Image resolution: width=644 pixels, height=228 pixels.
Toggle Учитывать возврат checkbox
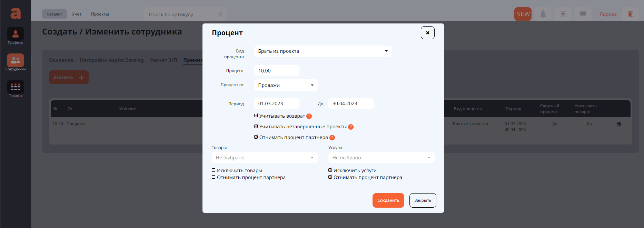256,116
